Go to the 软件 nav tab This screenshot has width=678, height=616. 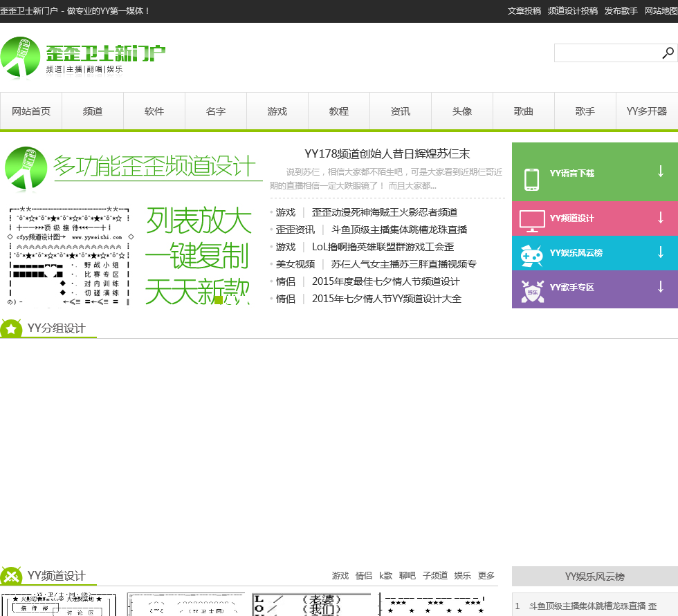(x=154, y=111)
